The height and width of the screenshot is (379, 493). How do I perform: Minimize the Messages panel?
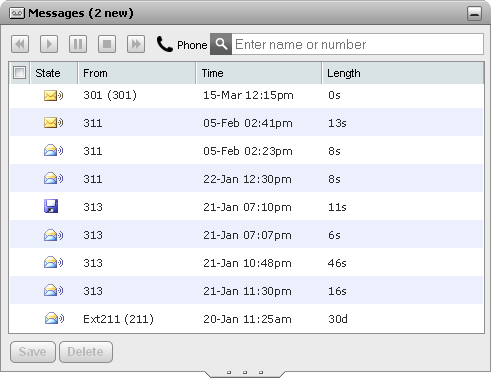point(474,13)
